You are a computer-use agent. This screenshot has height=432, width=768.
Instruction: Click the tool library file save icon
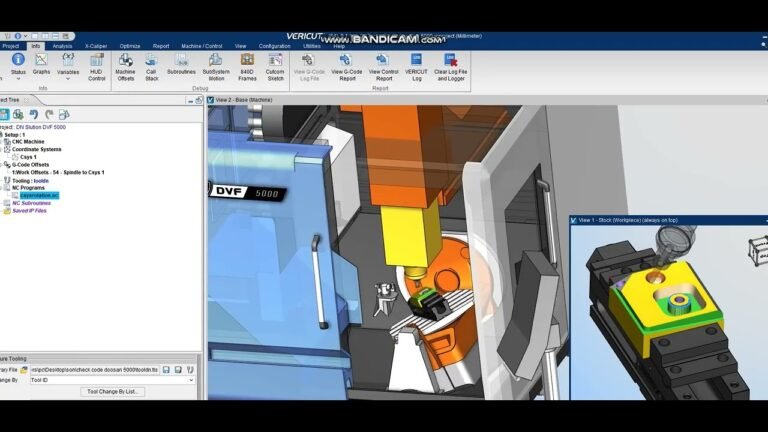tap(166, 369)
